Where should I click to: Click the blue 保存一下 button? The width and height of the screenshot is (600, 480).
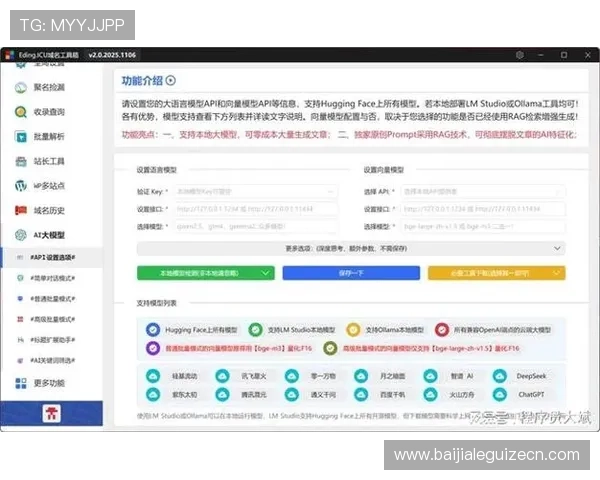[x=351, y=273]
